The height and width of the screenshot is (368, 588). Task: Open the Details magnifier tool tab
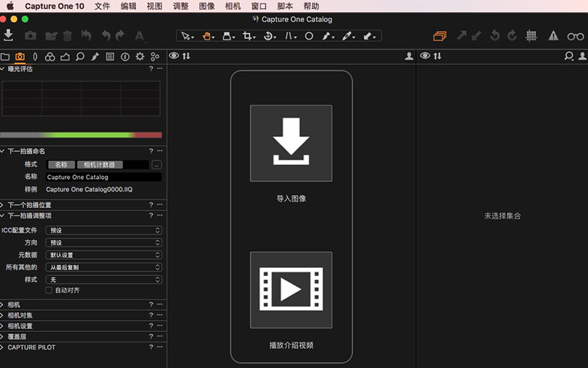point(80,57)
